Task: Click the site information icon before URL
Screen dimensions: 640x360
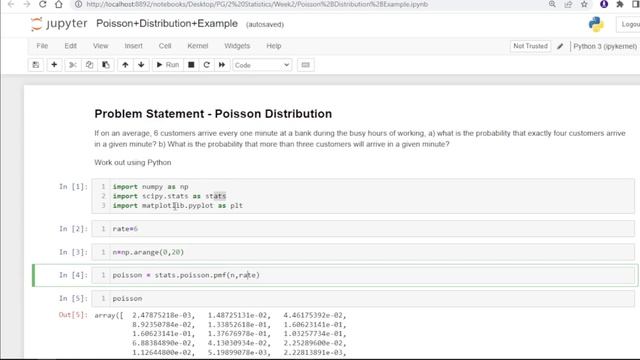Action: click(78, 4)
